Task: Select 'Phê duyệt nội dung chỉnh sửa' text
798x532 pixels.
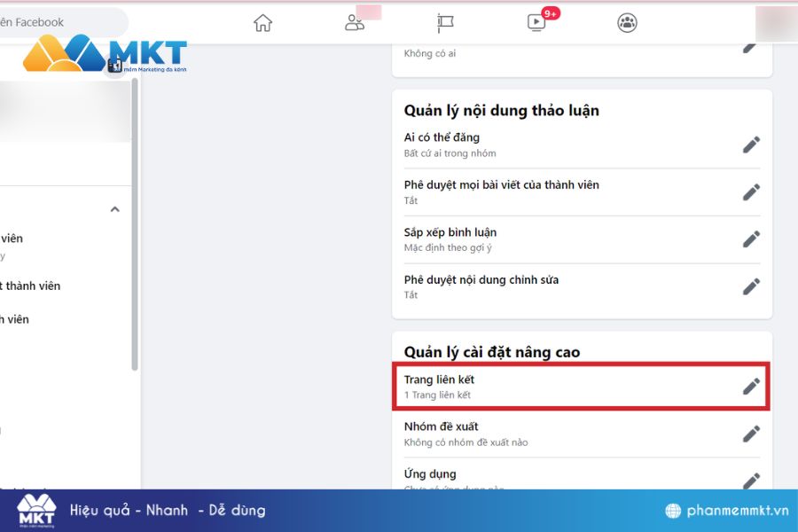Action: [x=481, y=279]
